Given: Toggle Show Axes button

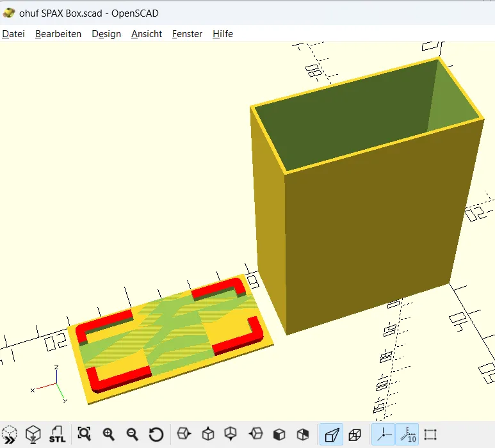Looking at the screenshot, I should [383, 435].
